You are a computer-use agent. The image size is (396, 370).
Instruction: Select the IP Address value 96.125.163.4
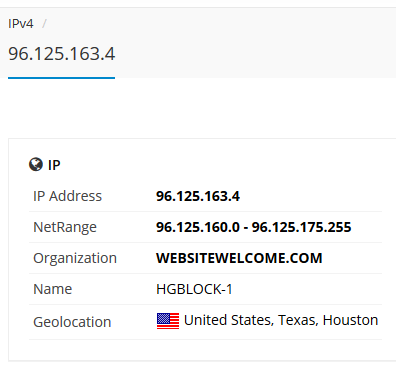coord(198,196)
